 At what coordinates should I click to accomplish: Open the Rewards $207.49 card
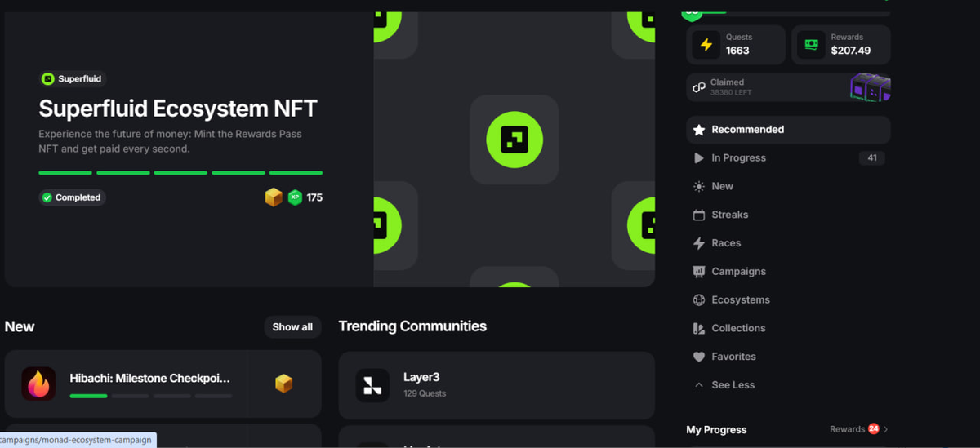point(841,44)
